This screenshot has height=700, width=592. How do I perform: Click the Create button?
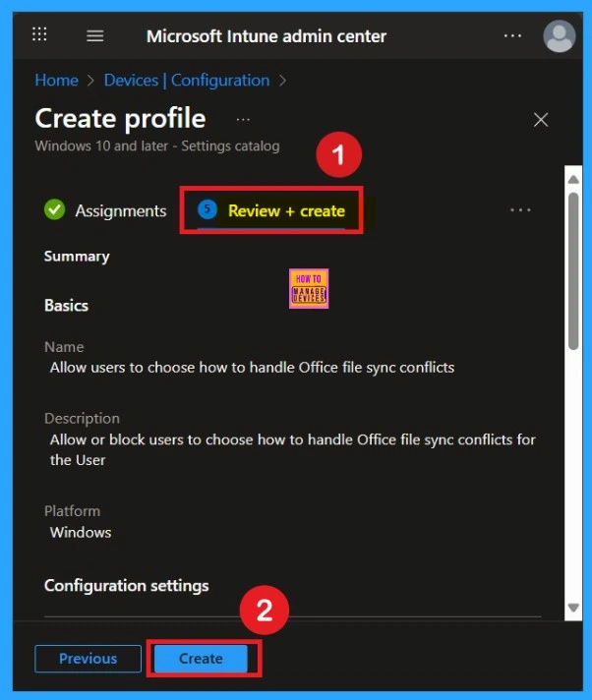pyautogui.click(x=201, y=659)
